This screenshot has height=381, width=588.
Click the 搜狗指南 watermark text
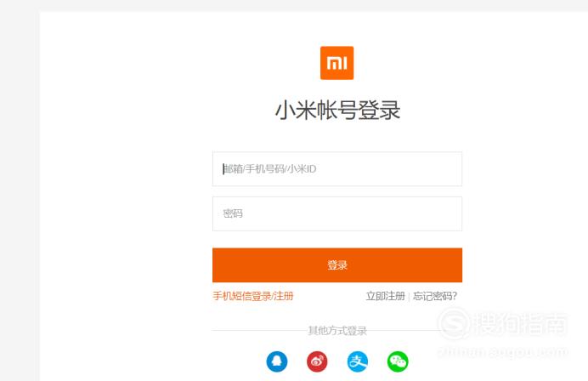(521, 323)
